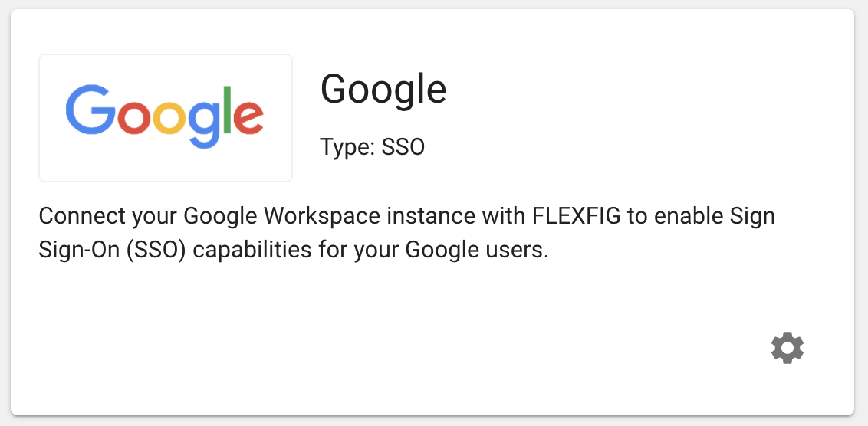868x426 pixels.
Task: Click the red 'e' in Google logo
Action: pyautogui.click(x=248, y=119)
